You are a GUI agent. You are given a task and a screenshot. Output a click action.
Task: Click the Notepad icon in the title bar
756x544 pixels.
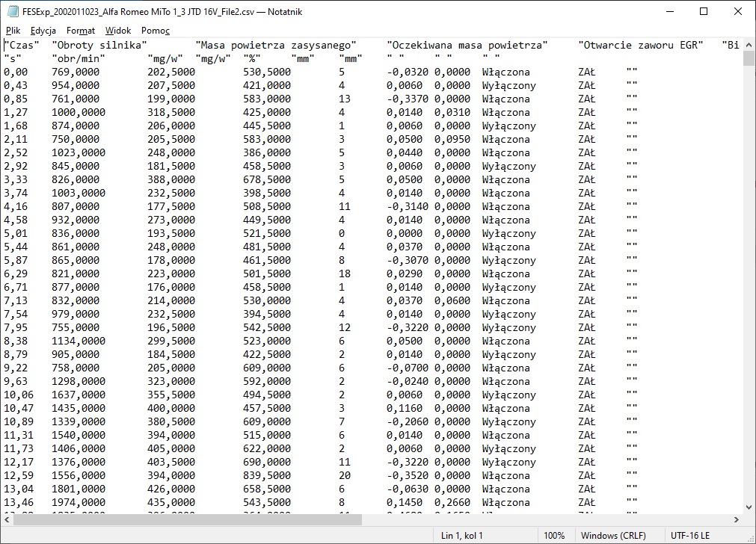coord(13,11)
